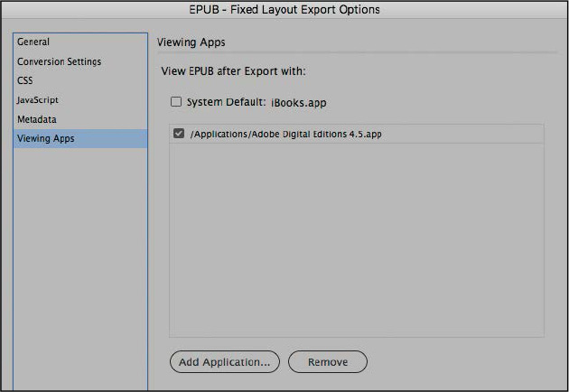569x392 pixels.
Task: Go to the Metadata section
Action: click(37, 119)
